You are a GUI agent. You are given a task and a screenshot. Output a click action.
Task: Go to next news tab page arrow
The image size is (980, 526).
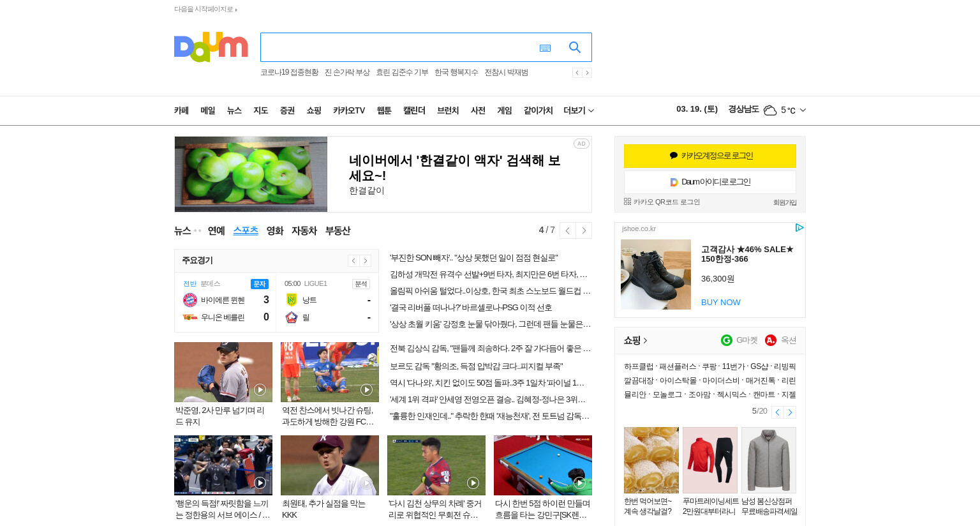pos(584,230)
